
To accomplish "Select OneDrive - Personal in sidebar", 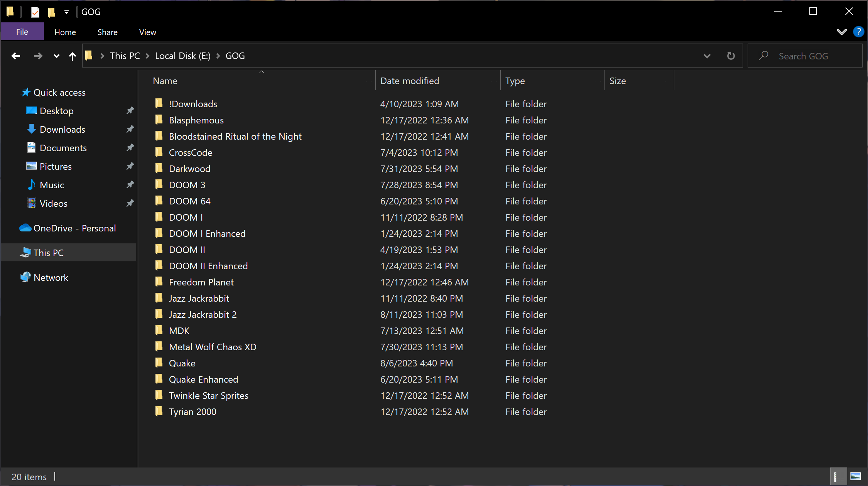I will click(x=74, y=228).
